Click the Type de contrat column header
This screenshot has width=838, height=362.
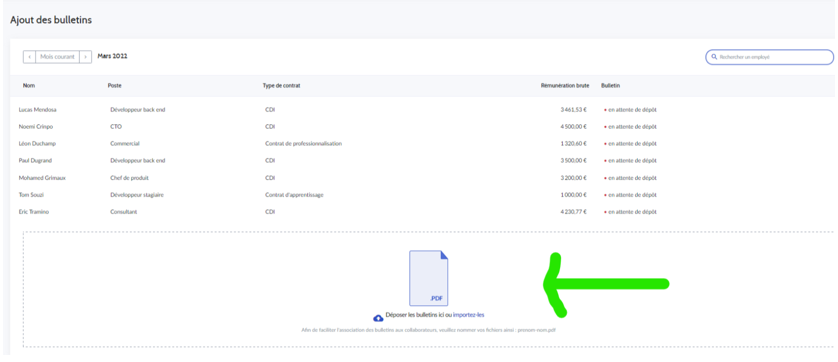[x=281, y=86]
